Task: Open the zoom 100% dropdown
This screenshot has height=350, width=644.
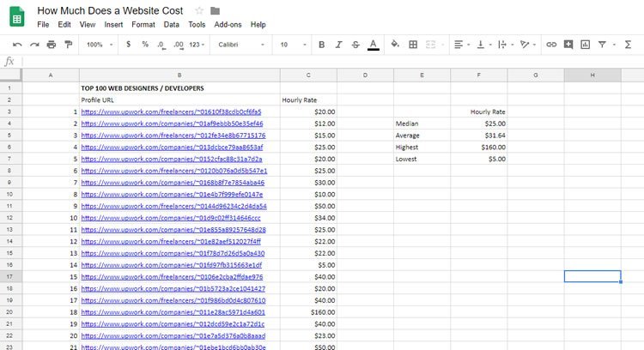Action: tap(100, 45)
